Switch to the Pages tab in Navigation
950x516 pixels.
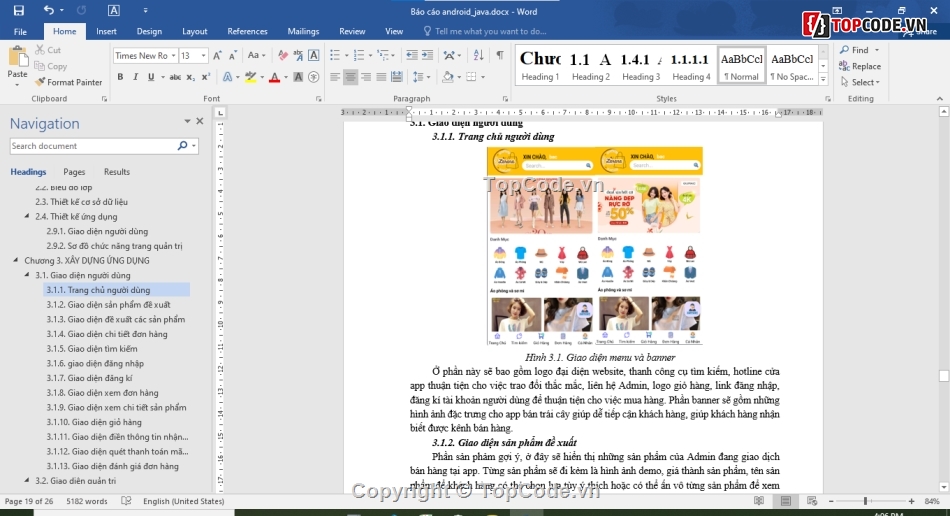[x=74, y=172]
